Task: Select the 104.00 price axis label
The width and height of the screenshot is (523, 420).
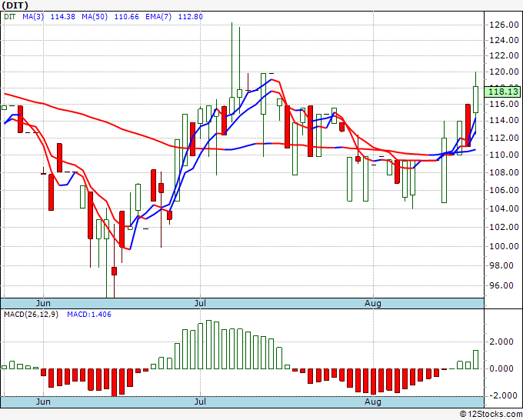Action: tap(504, 208)
